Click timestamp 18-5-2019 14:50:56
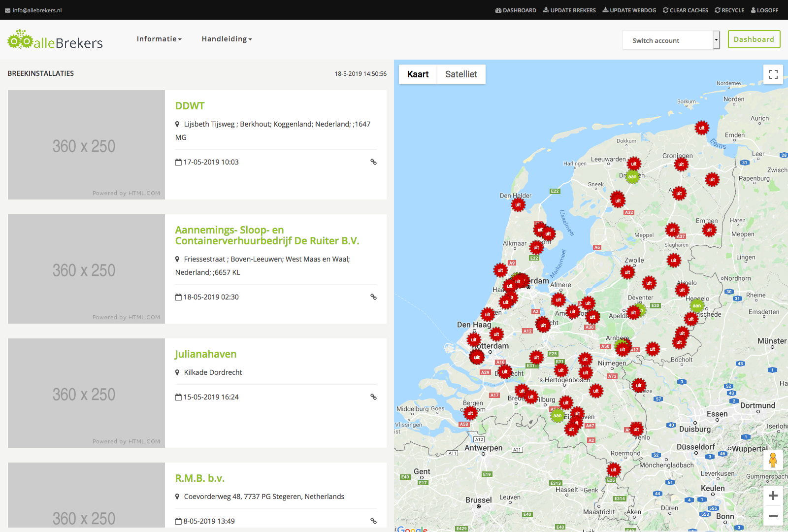Image resolution: width=788 pixels, height=532 pixels. coord(361,74)
